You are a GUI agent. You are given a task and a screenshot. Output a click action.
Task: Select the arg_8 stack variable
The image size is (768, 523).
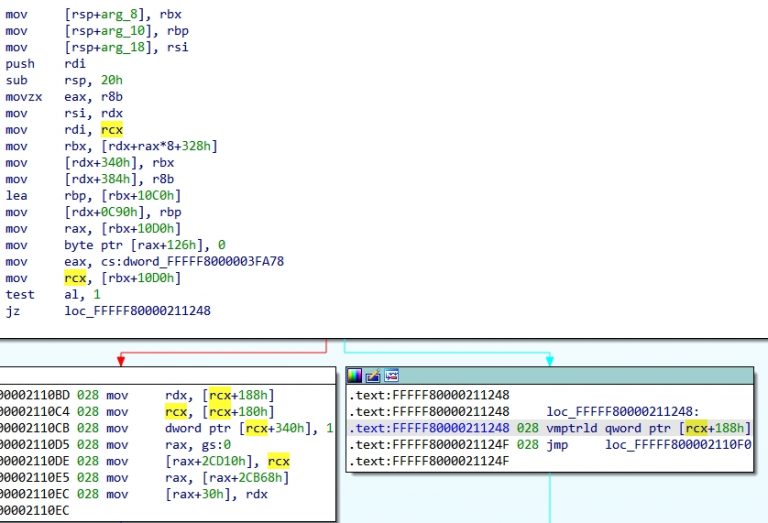click(110, 15)
